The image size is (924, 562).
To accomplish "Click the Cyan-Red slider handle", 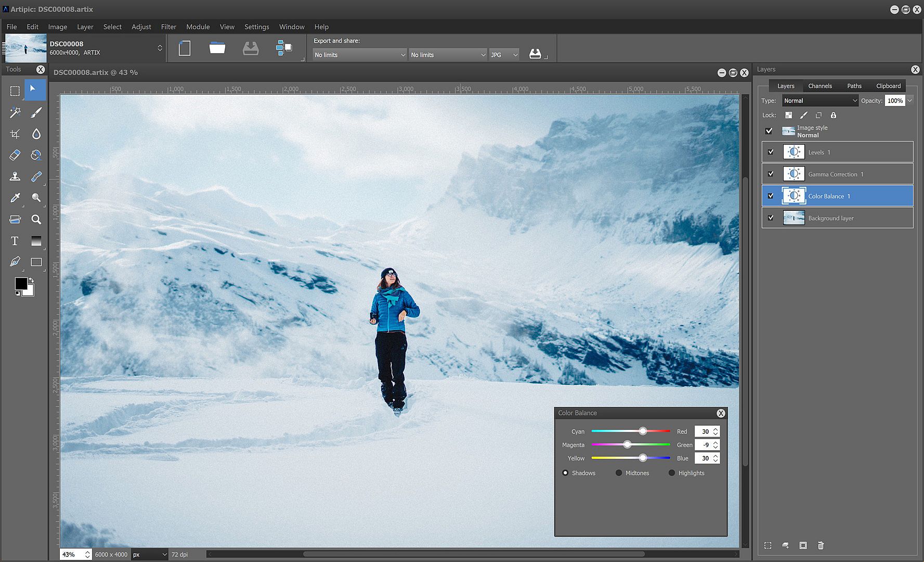I will tap(643, 431).
